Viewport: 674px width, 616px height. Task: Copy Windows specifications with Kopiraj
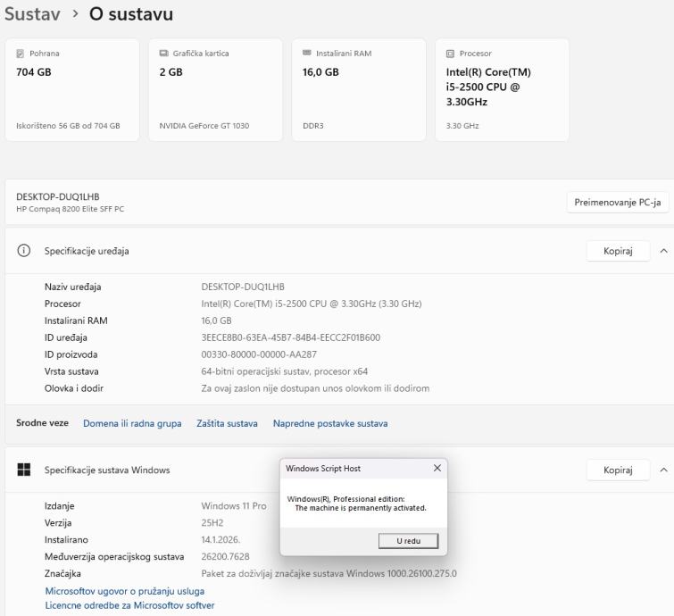(618, 470)
